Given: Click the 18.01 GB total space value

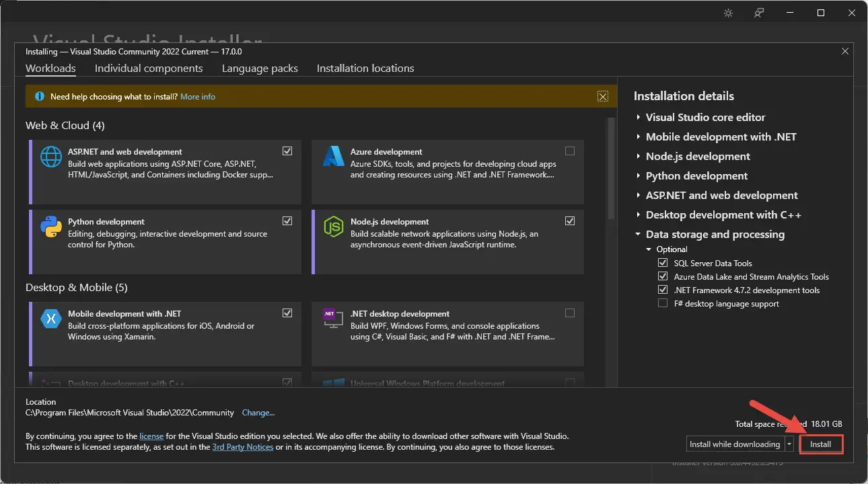Looking at the screenshot, I should point(828,424).
